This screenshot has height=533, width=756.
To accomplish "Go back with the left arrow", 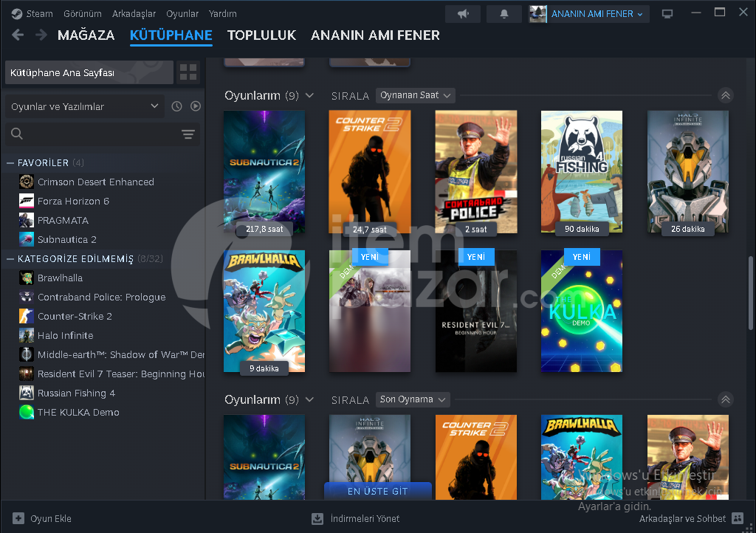I will (18, 35).
